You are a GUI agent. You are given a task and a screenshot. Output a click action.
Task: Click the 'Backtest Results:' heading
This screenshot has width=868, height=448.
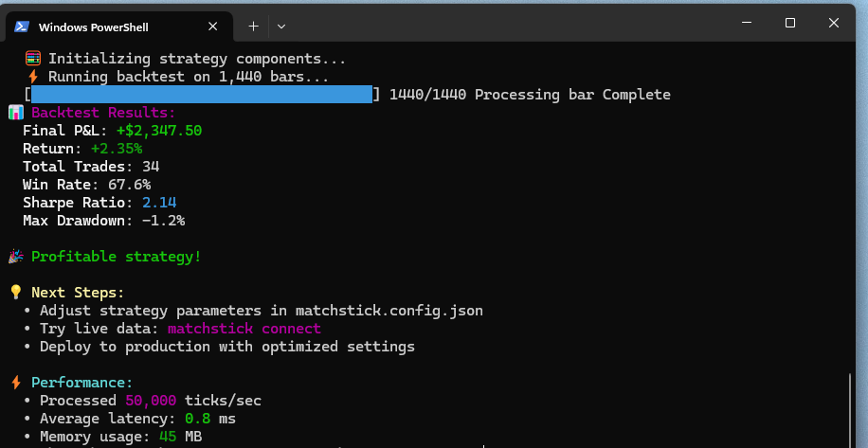(x=103, y=113)
